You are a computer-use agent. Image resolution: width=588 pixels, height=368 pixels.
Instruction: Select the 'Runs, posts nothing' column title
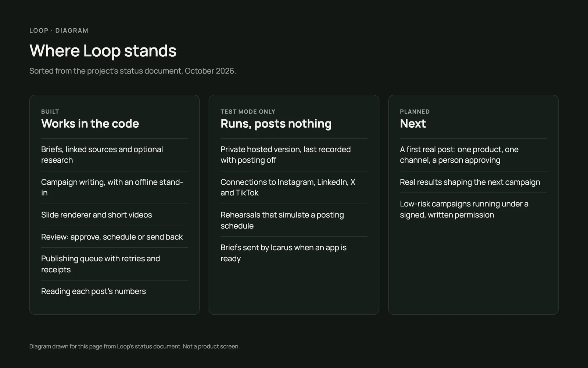276,124
